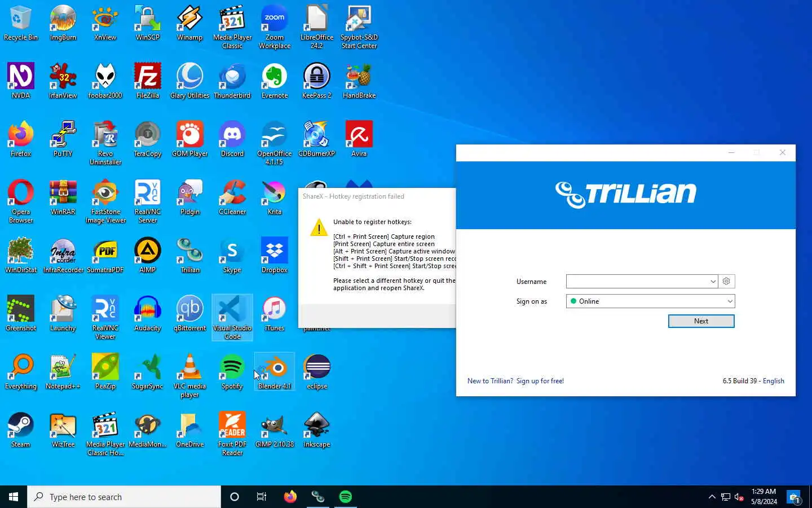Select the Trillian desktop icon

coord(190,256)
